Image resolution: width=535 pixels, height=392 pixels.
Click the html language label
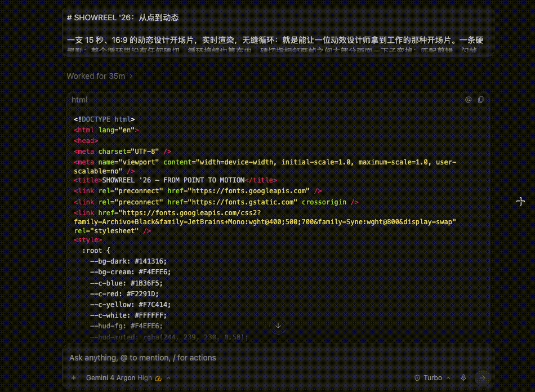tap(79, 100)
